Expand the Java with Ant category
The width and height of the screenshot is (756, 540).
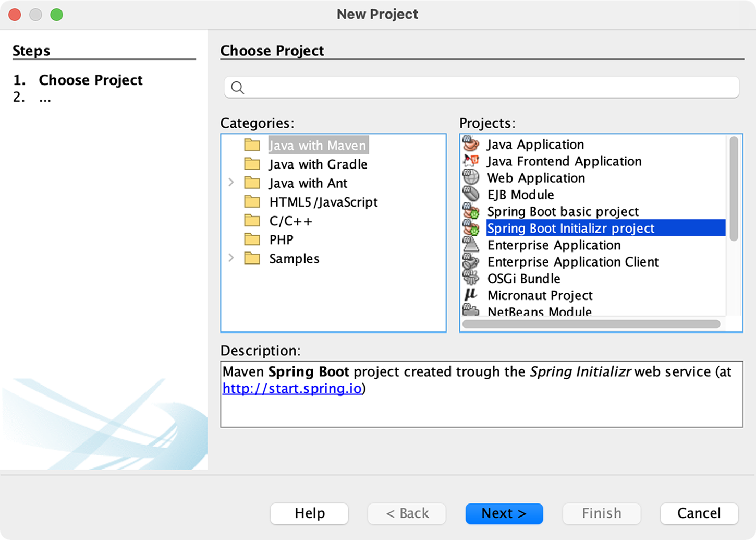231,183
